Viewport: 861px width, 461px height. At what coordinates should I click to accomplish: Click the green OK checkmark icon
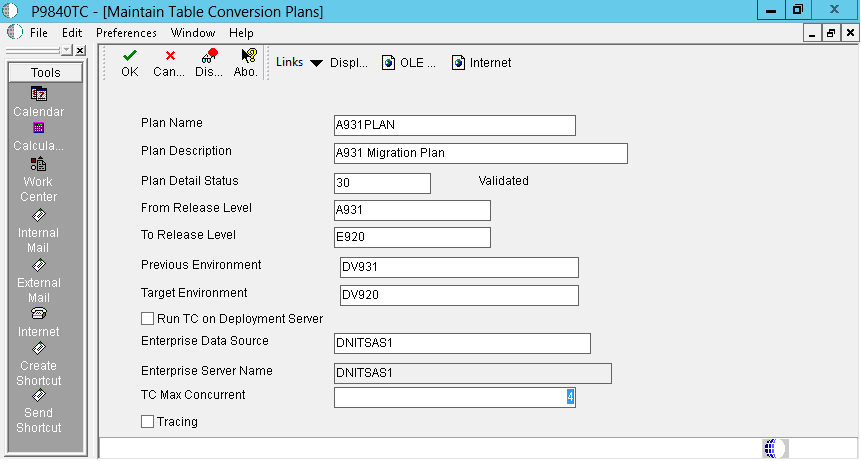(x=130, y=55)
